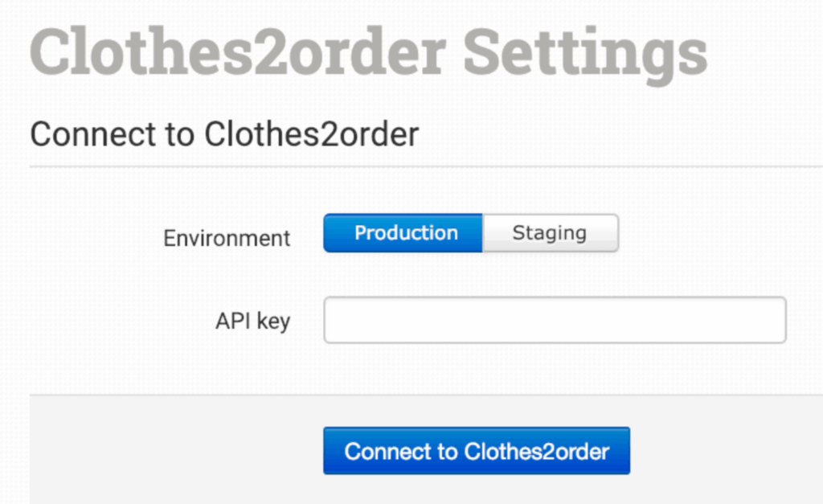This screenshot has width=823, height=504.
Task: Submit using the blue Connect button
Action: point(477,451)
